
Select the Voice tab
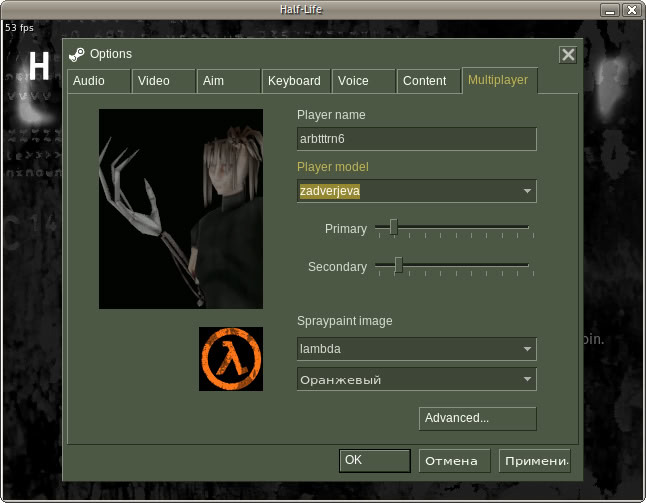click(362, 81)
